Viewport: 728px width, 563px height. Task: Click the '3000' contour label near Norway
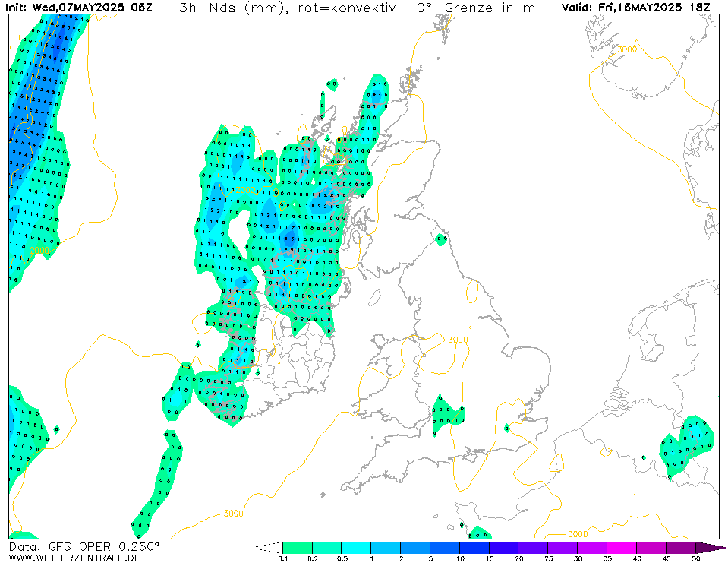[627, 49]
